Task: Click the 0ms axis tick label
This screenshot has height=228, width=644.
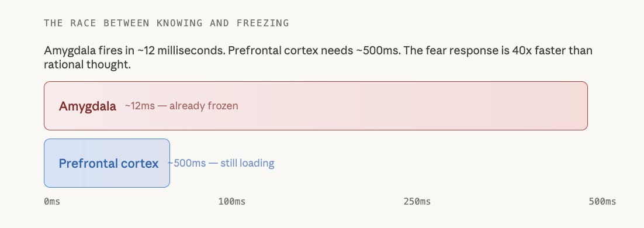Action: coord(52,201)
